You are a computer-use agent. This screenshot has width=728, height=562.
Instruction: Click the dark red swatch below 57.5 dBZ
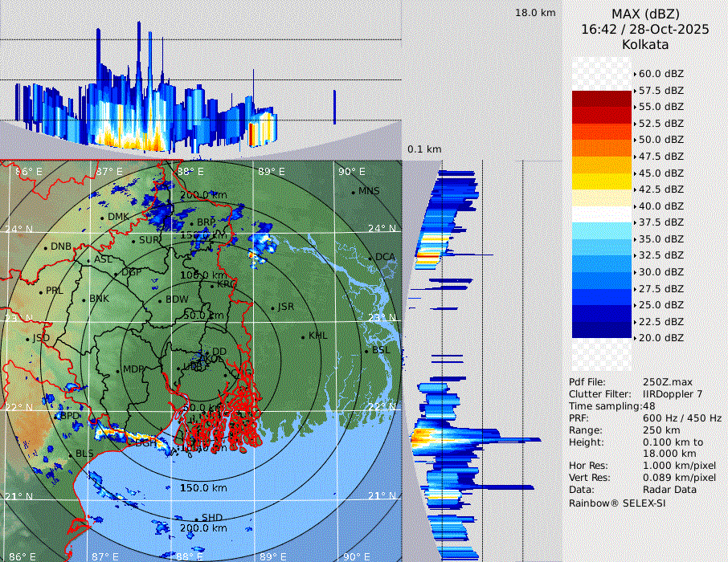pos(602,100)
